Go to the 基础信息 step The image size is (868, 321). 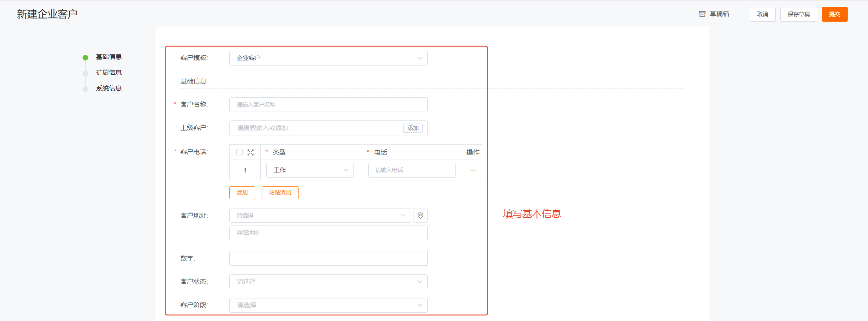pos(108,57)
